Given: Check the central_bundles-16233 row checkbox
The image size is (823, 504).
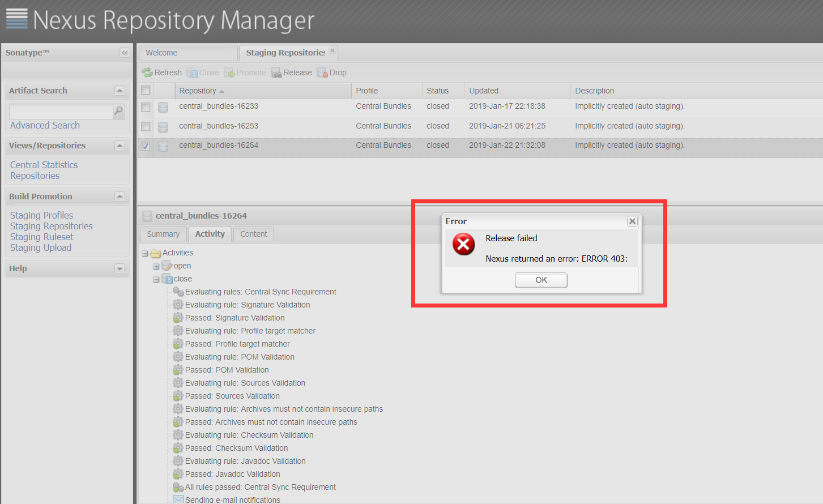Looking at the screenshot, I should click(146, 107).
